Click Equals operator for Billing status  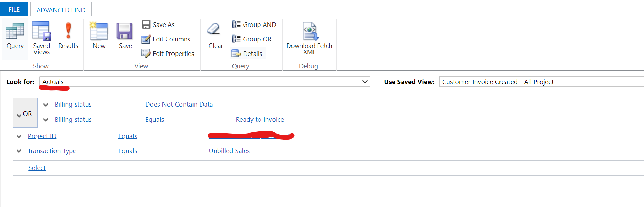155,119
